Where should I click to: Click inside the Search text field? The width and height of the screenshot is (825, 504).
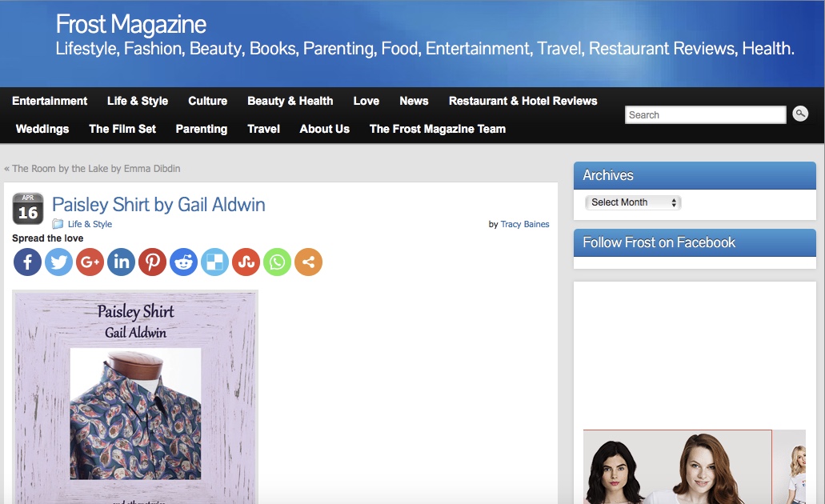[x=705, y=115]
